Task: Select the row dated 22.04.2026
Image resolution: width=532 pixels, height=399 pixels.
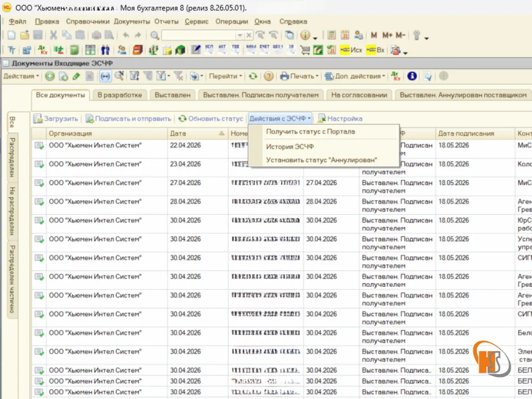Action: tap(282, 149)
